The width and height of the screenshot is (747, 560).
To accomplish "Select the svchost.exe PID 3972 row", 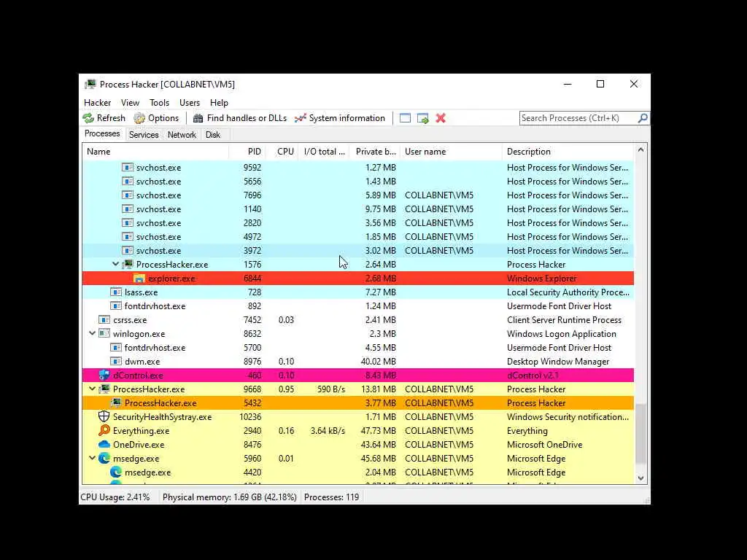I will coord(357,251).
